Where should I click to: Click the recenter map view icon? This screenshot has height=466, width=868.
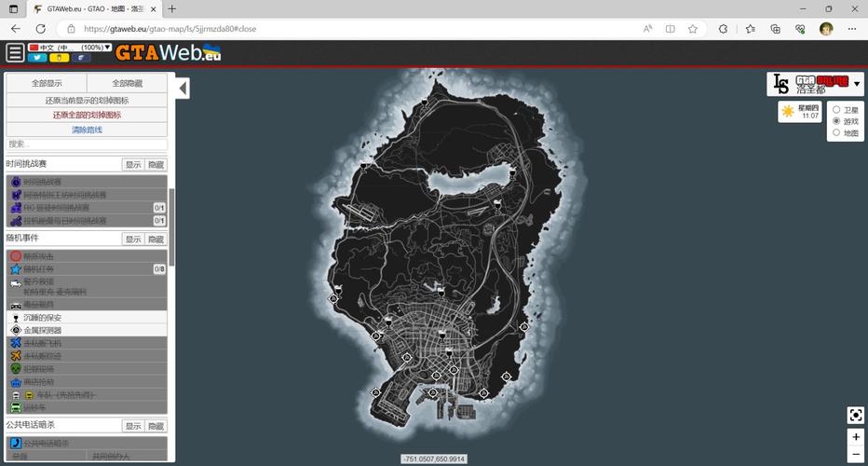(x=855, y=415)
